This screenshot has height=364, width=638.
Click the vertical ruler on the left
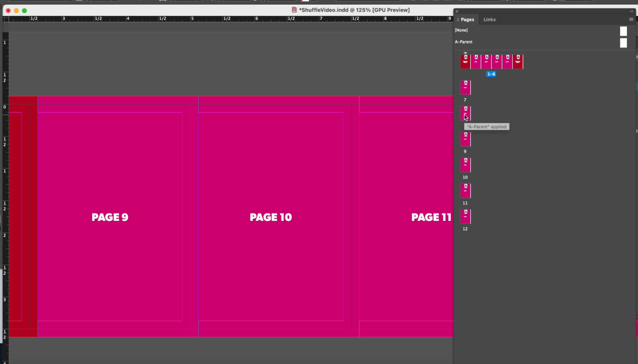pos(5,187)
